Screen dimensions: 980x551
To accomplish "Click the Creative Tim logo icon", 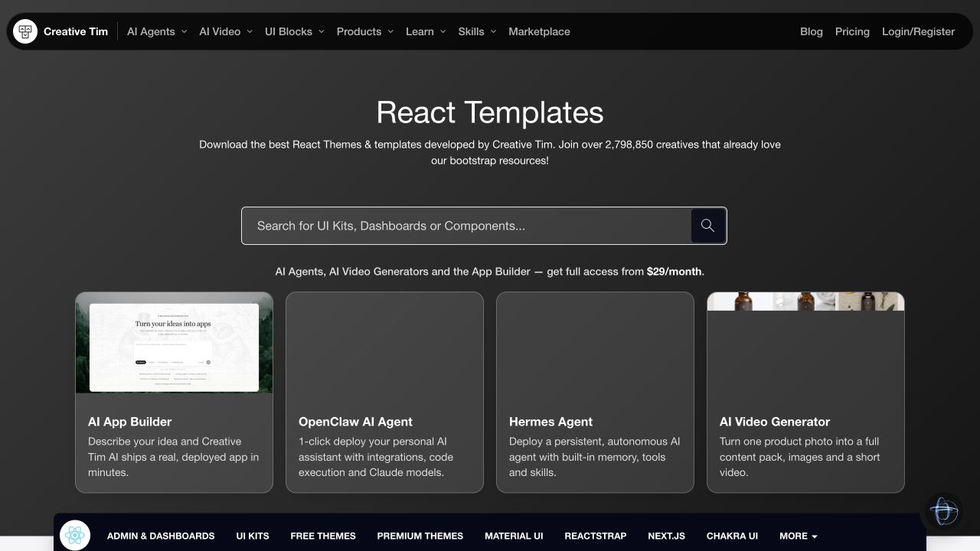I will coord(25,31).
